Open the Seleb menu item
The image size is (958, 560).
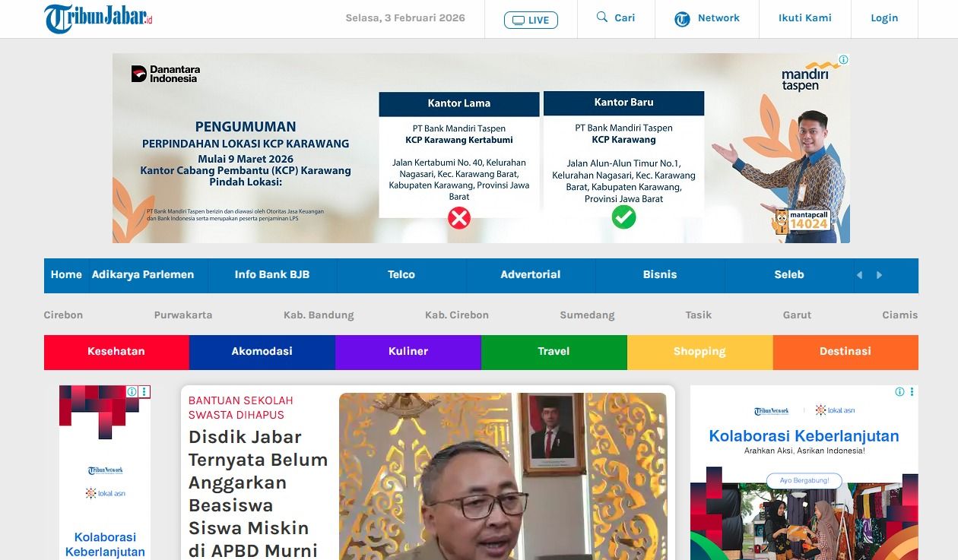788,275
